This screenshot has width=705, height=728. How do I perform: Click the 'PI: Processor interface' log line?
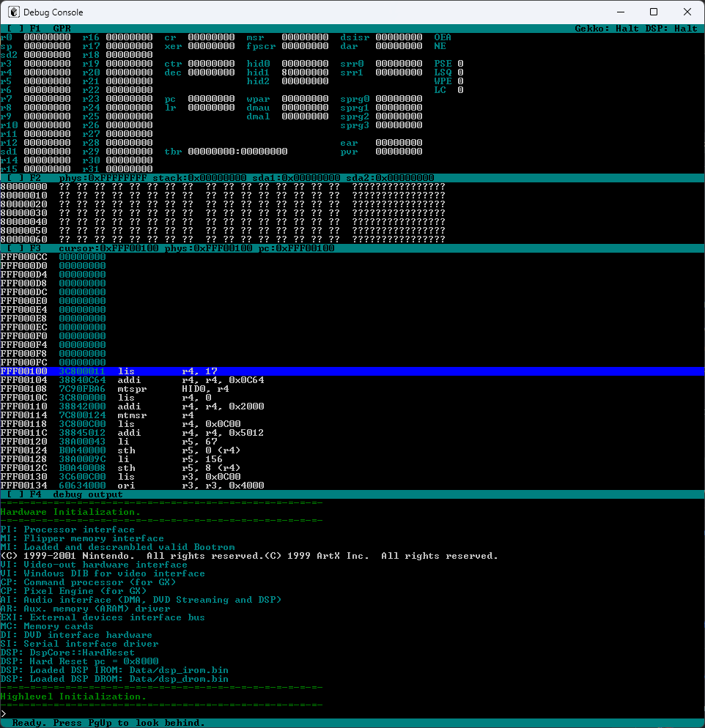(x=67, y=530)
